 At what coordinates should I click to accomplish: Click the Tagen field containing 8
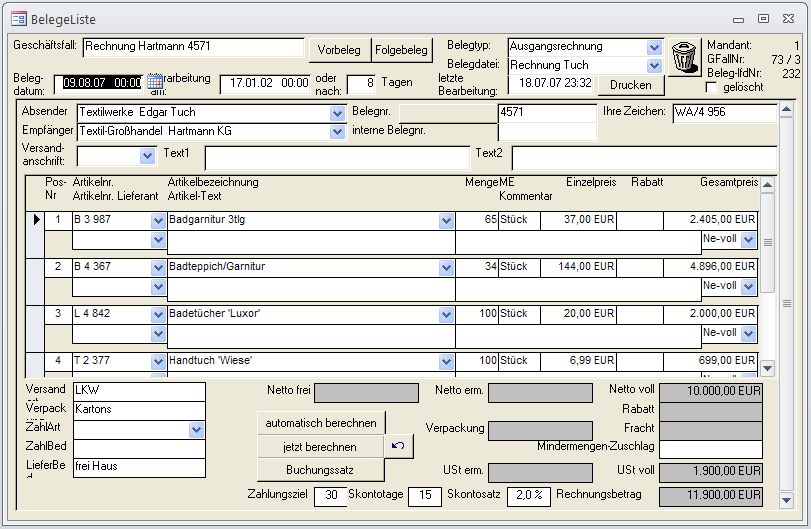[x=361, y=83]
